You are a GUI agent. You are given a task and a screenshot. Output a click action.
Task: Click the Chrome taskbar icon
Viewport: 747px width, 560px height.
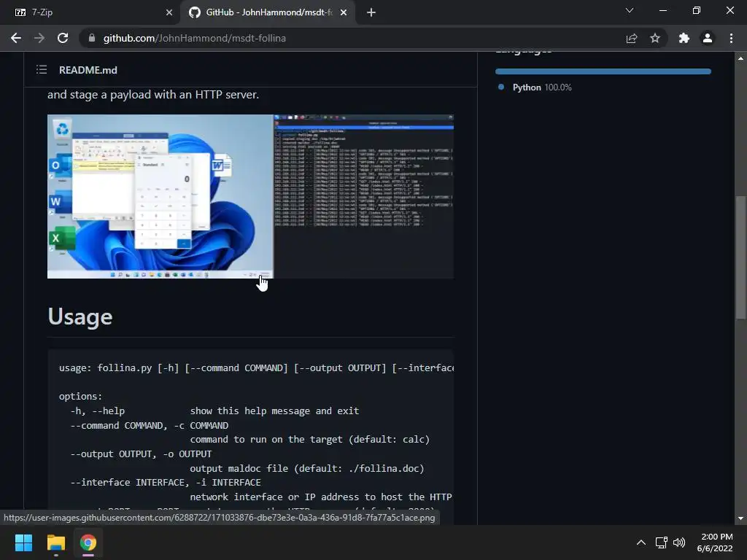pos(88,542)
